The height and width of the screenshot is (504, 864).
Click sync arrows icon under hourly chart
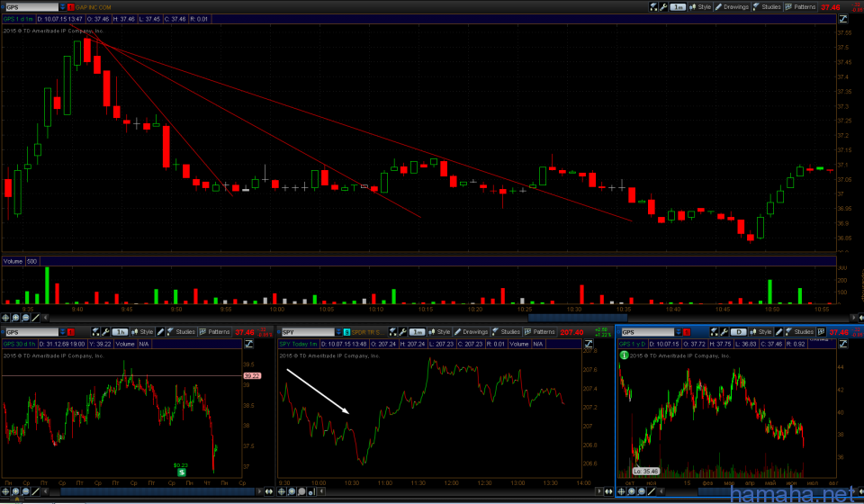[x=269, y=491]
